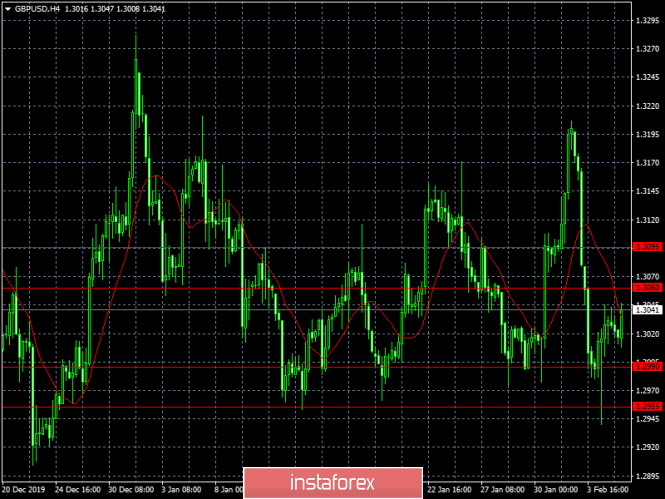Click the 1.2920 price scale value
Screen dimensions: 665x499
click(648, 447)
